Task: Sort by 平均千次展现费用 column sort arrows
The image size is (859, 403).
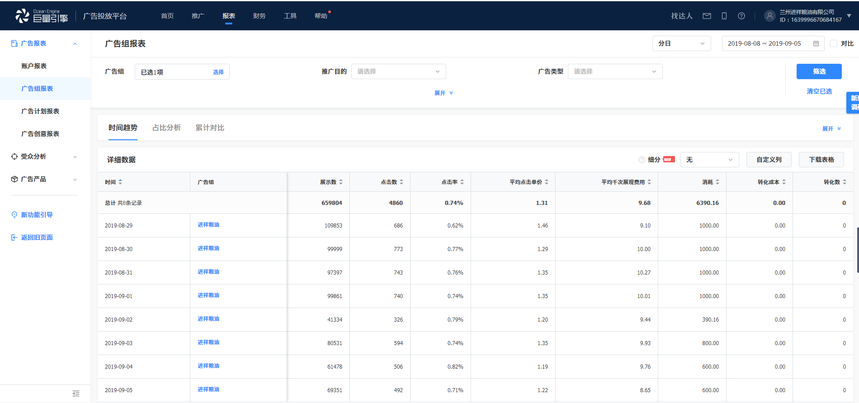Action: [x=649, y=182]
